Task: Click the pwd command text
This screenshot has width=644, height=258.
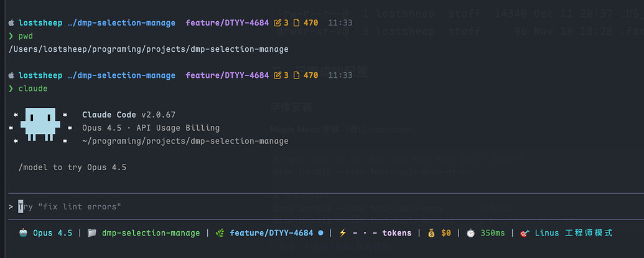Action: point(26,36)
